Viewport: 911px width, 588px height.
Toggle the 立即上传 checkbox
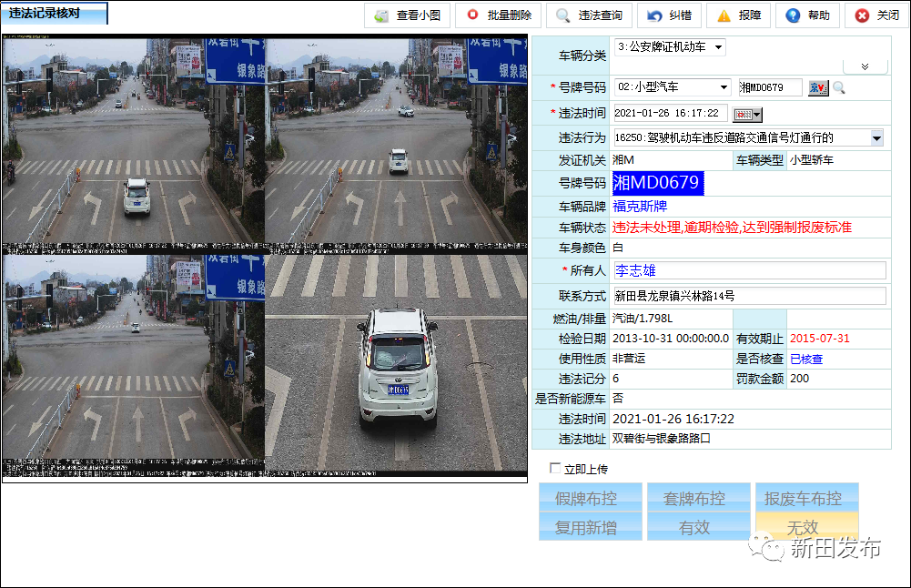point(555,468)
